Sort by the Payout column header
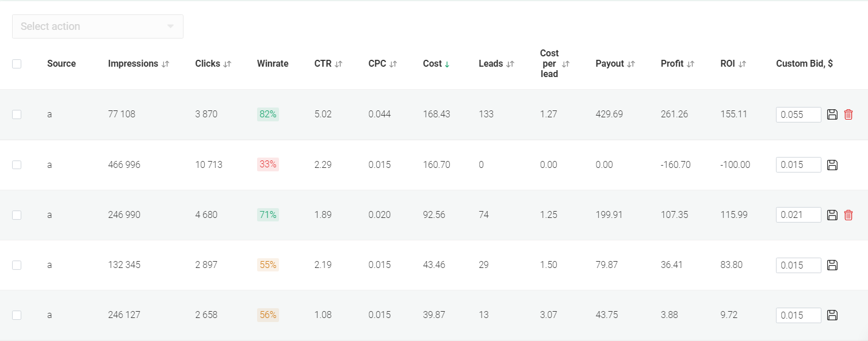 (631, 64)
